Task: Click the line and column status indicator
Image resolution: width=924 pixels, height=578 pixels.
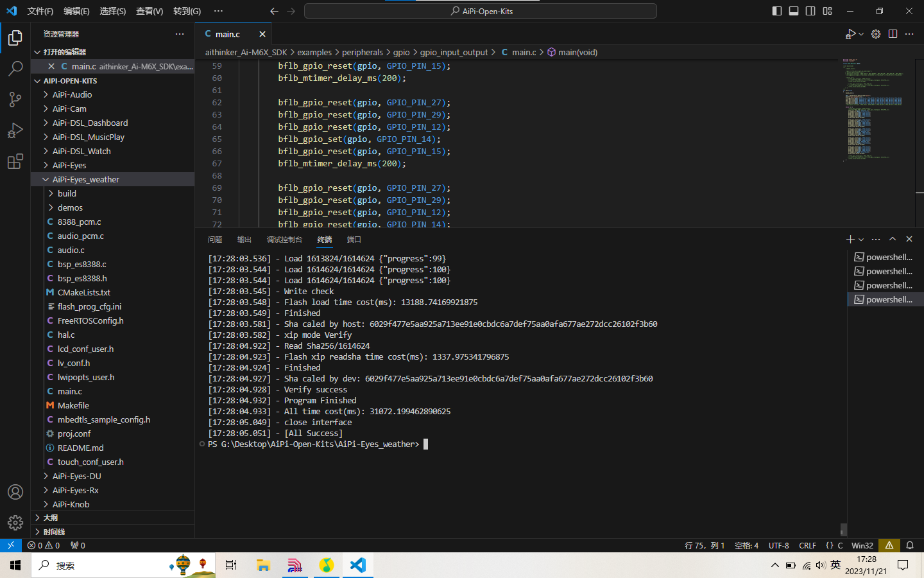Action: tap(705, 545)
